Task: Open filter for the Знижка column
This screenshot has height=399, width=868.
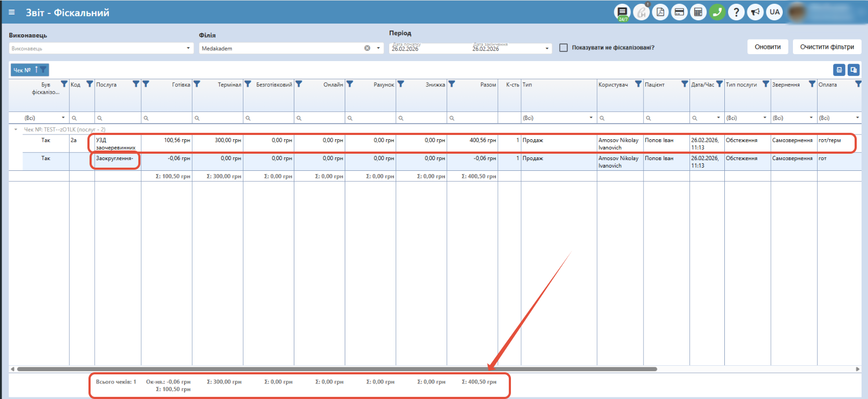Action: click(x=400, y=84)
